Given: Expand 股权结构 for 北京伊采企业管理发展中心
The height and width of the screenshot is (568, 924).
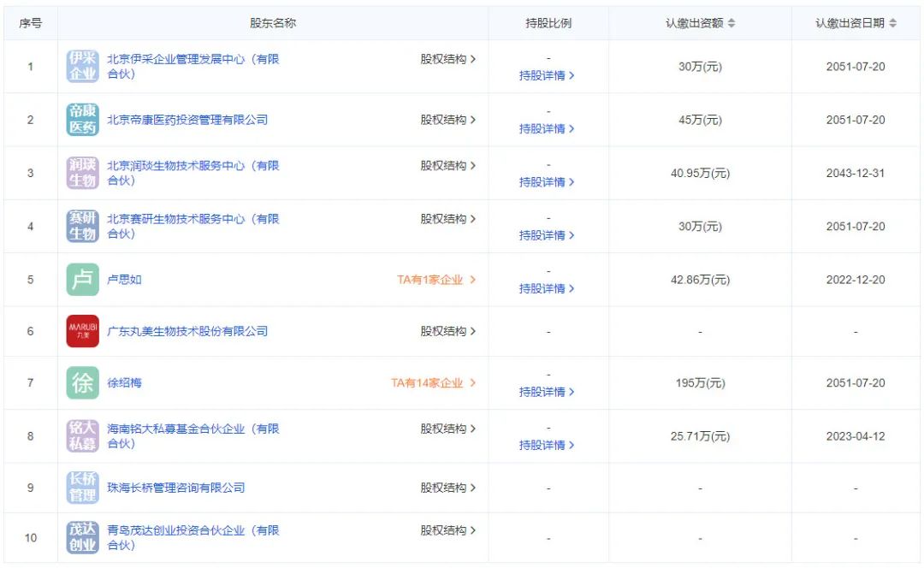Looking at the screenshot, I should tap(447, 59).
